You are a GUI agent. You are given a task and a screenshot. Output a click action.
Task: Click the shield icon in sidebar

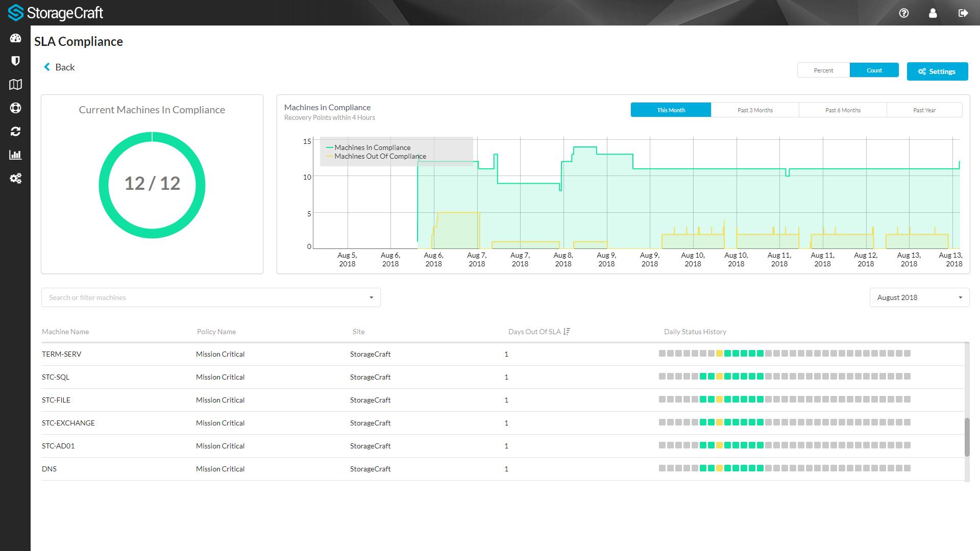(x=15, y=61)
